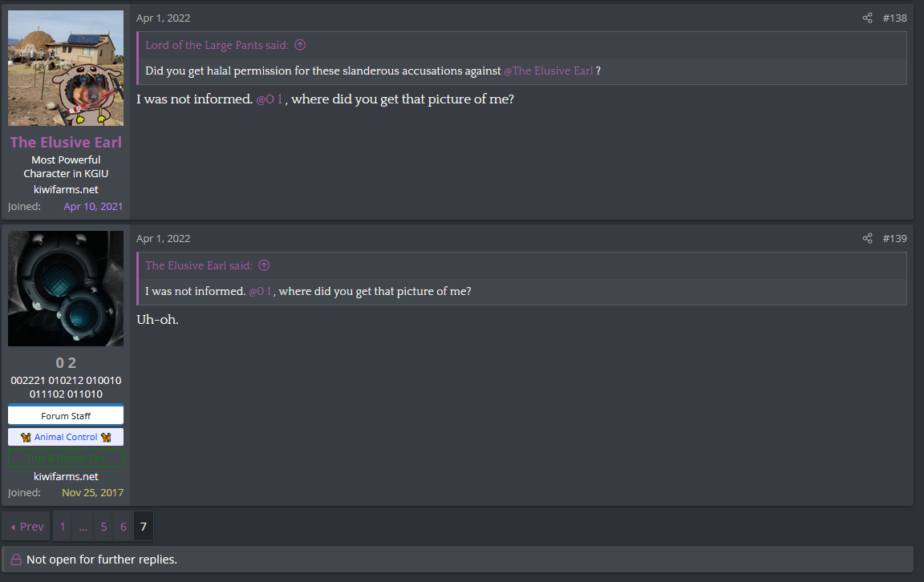Go to previous page with Prev
924x582 pixels.
coord(27,527)
